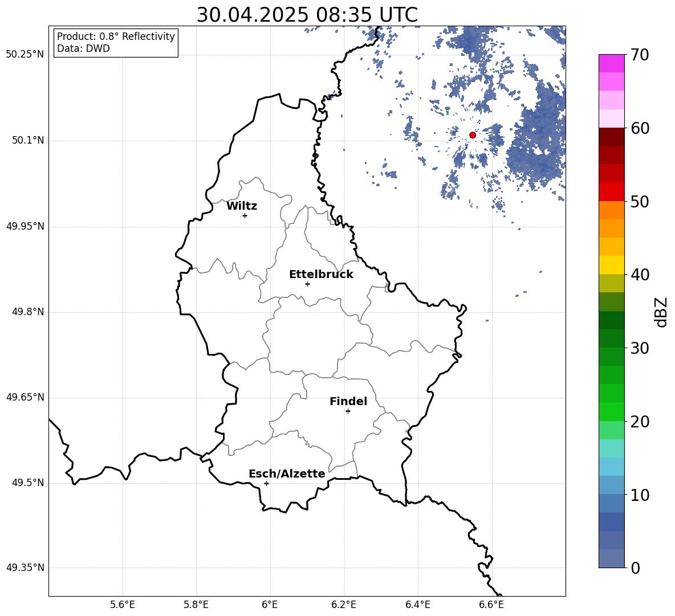Viewport: 675px width, 616px height.
Task: Select the Esch/Alzette city label
Action: (x=287, y=474)
